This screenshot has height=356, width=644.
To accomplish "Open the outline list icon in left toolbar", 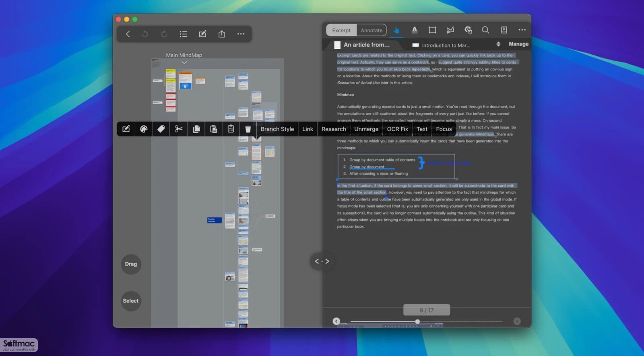I will pyautogui.click(x=184, y=34).
